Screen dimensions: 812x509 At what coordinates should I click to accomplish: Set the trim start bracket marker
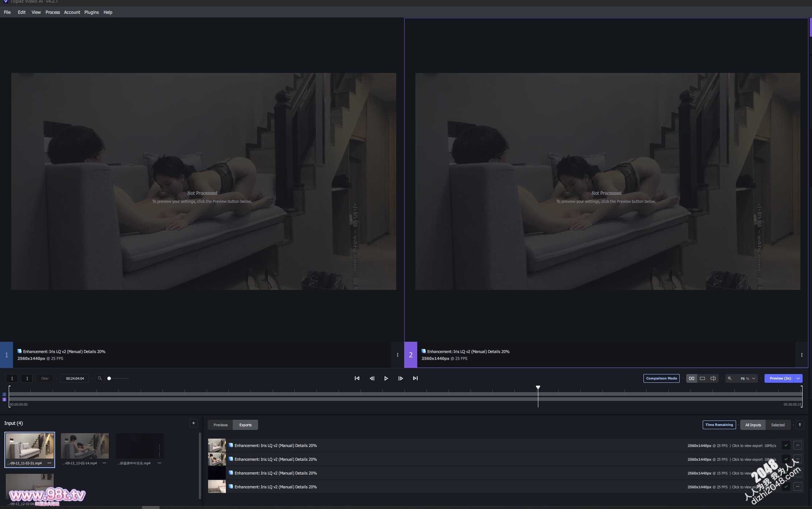point(12,378)
